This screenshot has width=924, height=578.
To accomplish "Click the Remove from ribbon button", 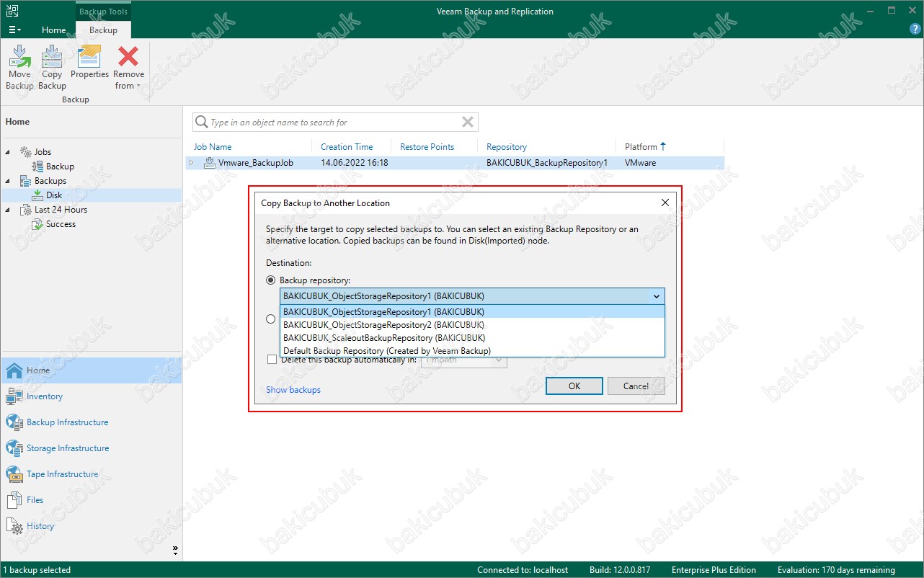I will (128, 67).
